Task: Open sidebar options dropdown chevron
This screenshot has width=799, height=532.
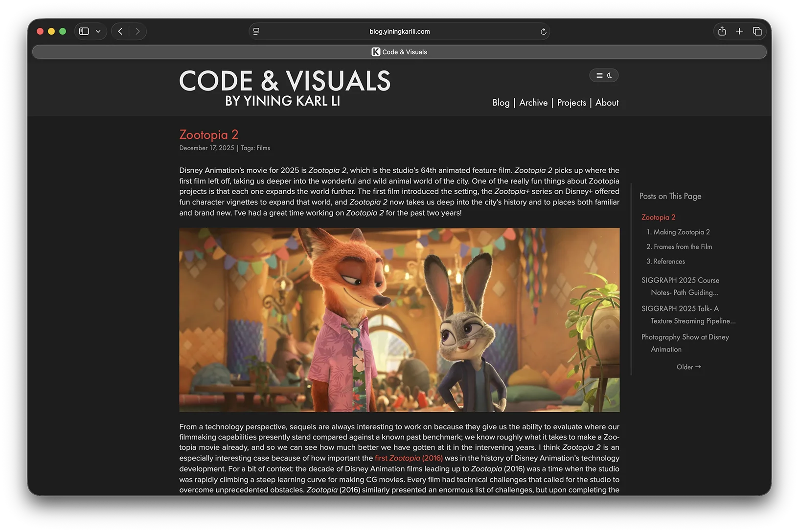Action: tap(98, 31)
